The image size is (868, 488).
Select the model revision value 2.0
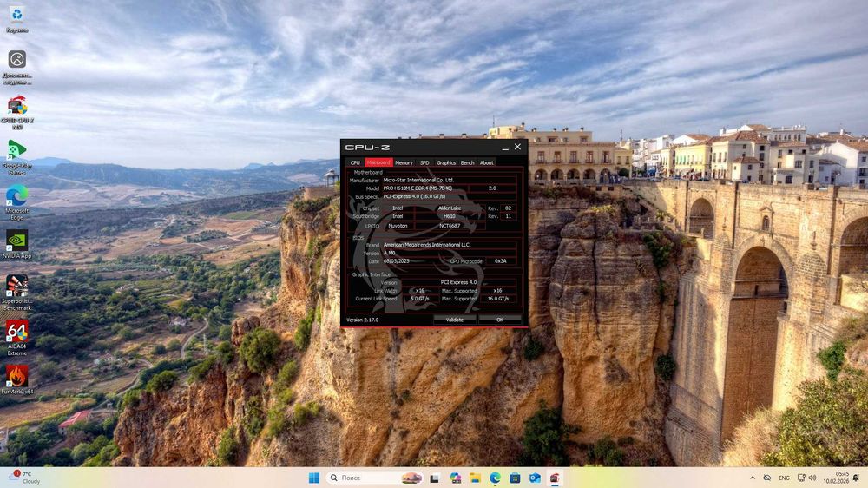tap(492, 188)
